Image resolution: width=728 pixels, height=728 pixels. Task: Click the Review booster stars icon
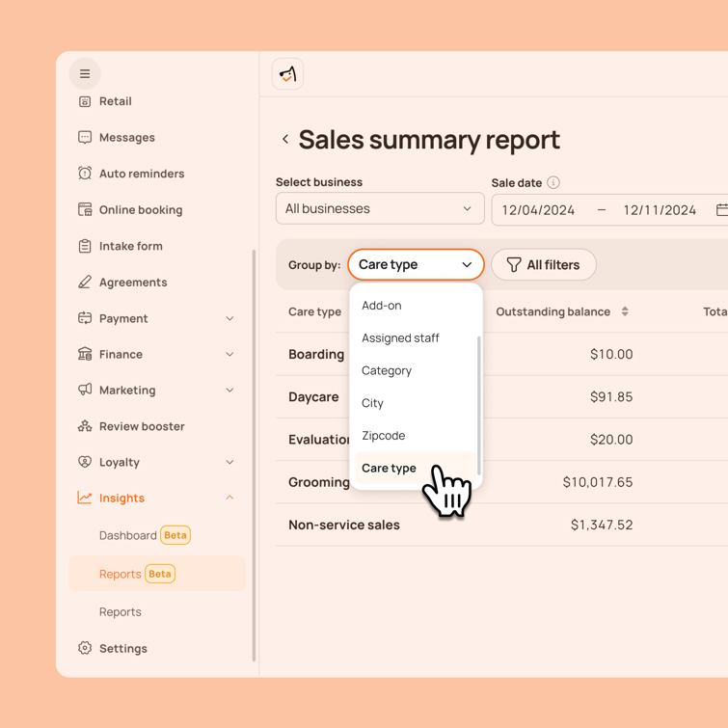click(85, 426)
